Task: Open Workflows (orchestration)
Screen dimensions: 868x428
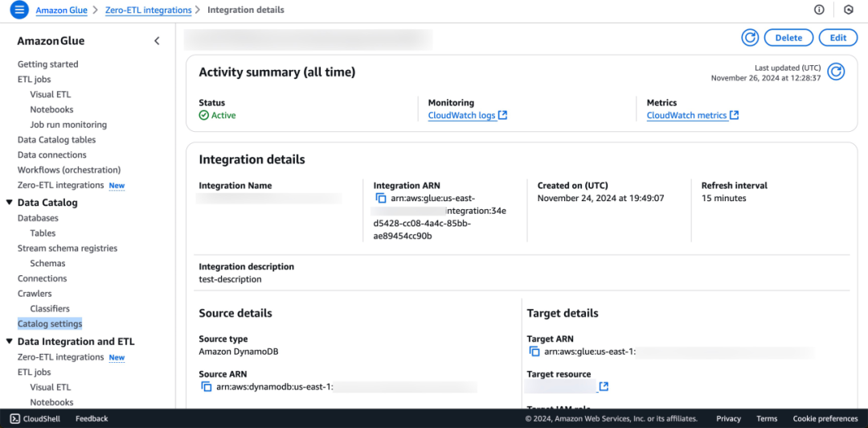Action: (69, 170)
